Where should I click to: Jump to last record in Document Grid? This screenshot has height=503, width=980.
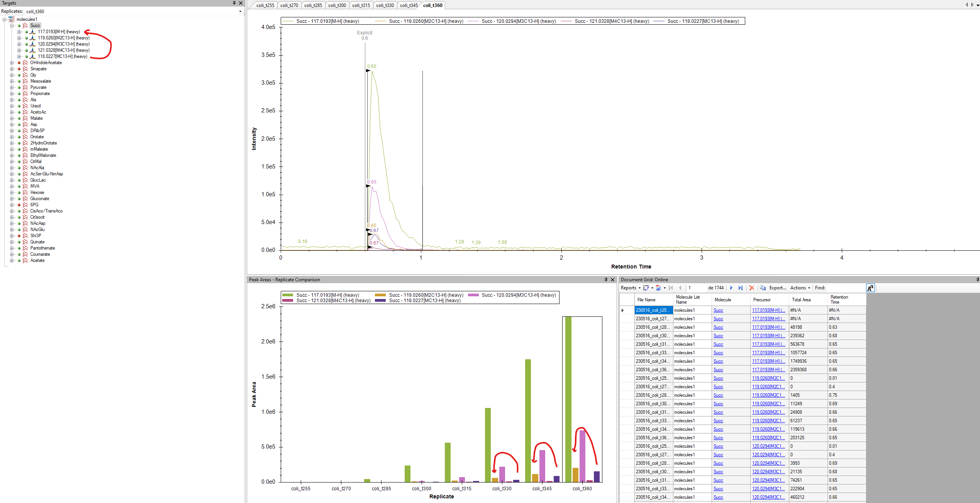click(740, 288)
